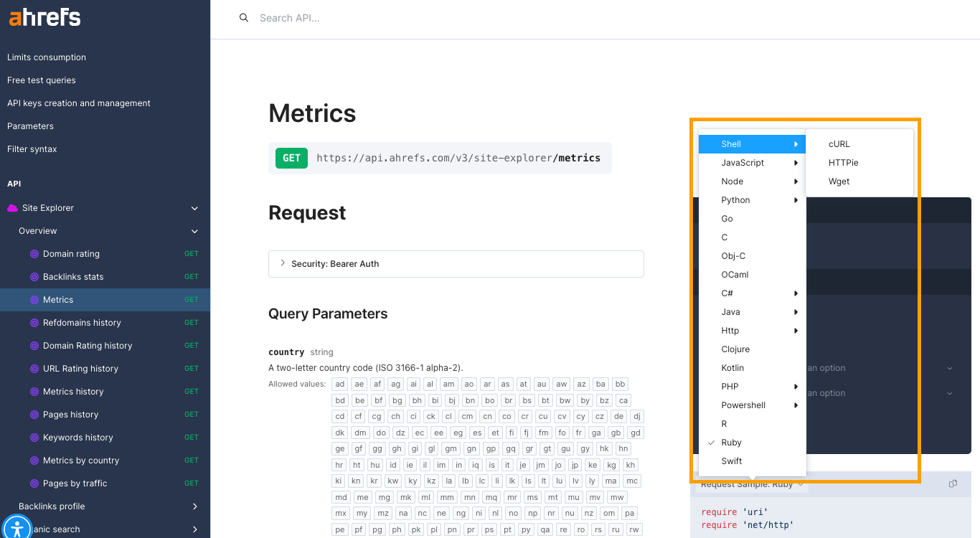Click the search magnifier icon
Viewport: 980px width, 538px height.
coord(244,17)
